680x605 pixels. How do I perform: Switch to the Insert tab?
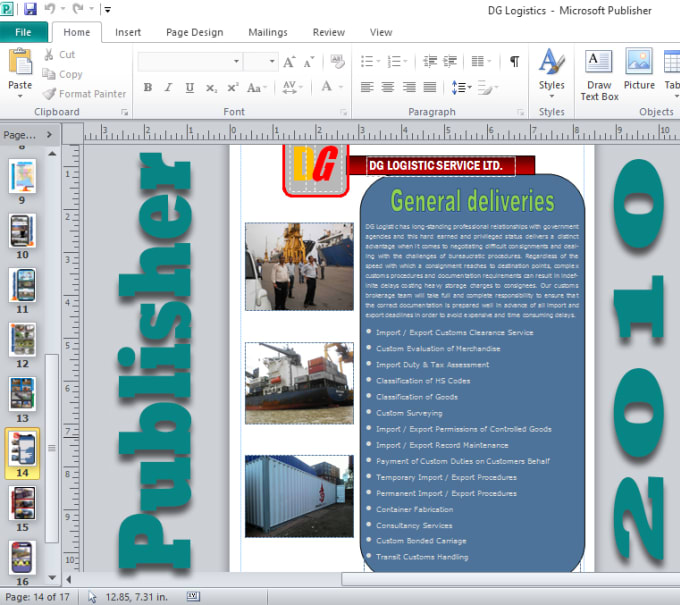pyautogui.click(x=128, y=33)
